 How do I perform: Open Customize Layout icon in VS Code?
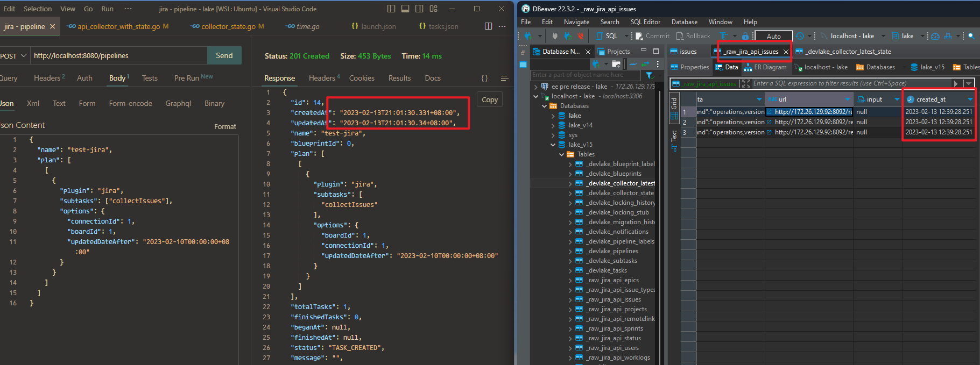[434, 9]
